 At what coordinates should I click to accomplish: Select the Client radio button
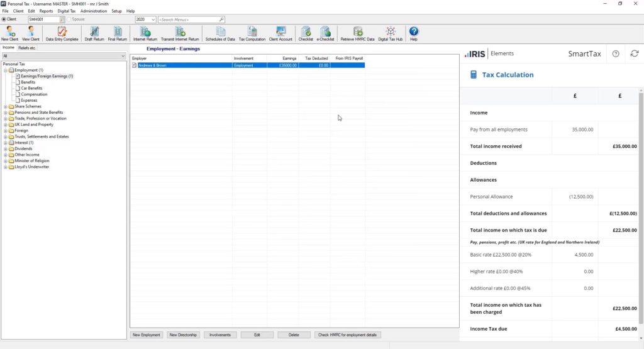(4, 19)
